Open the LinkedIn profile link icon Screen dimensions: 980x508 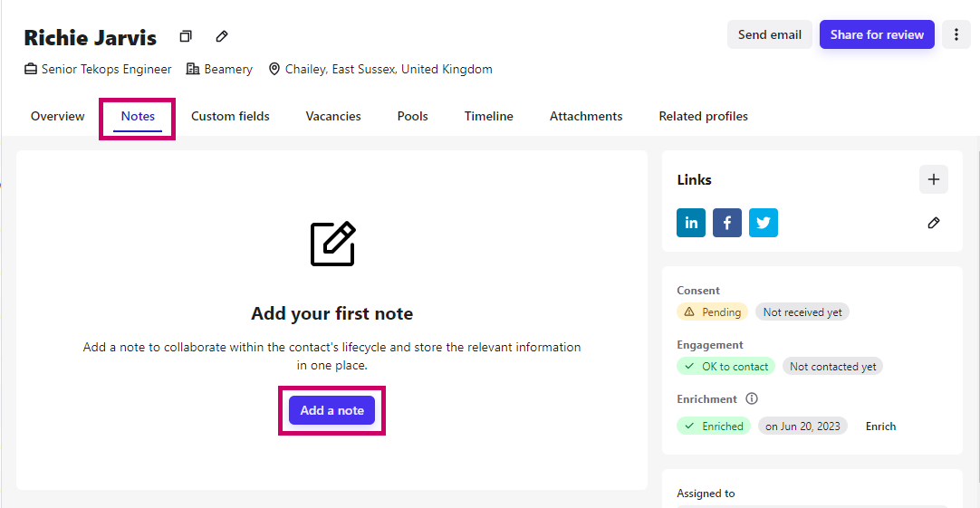click(x=691, y=223)
